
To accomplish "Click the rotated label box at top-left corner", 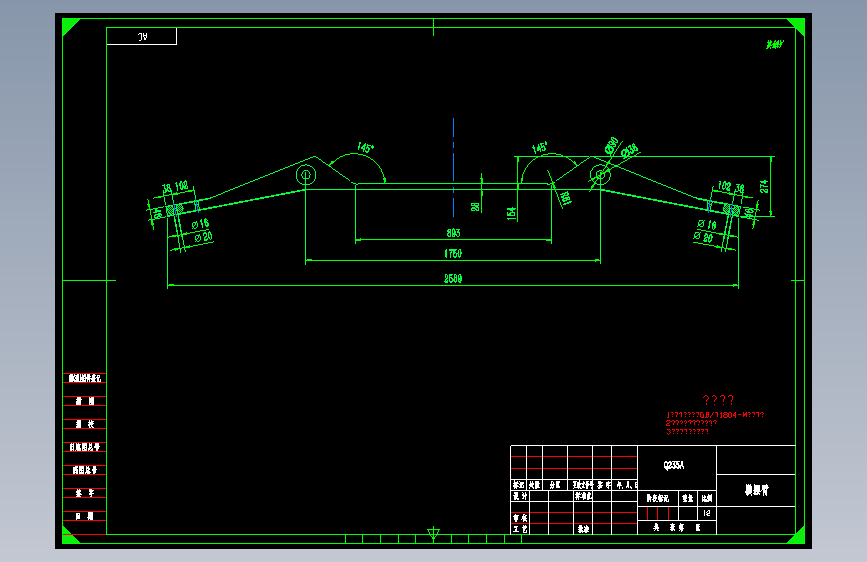I will pos(142,36).
